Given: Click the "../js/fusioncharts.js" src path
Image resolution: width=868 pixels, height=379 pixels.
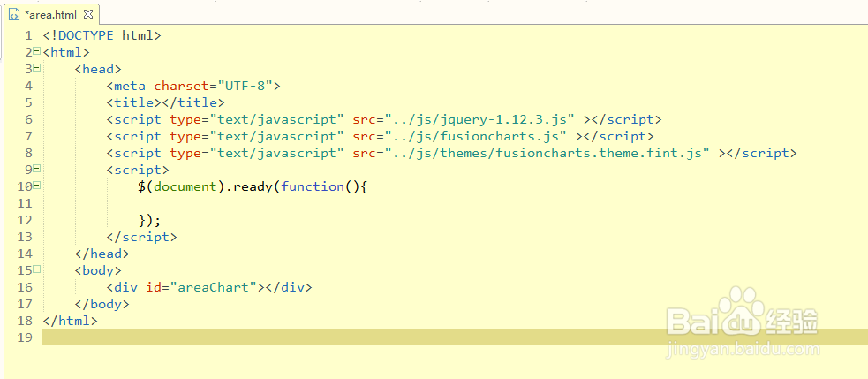Looking at the screenshot, I should tap(476, 136).
